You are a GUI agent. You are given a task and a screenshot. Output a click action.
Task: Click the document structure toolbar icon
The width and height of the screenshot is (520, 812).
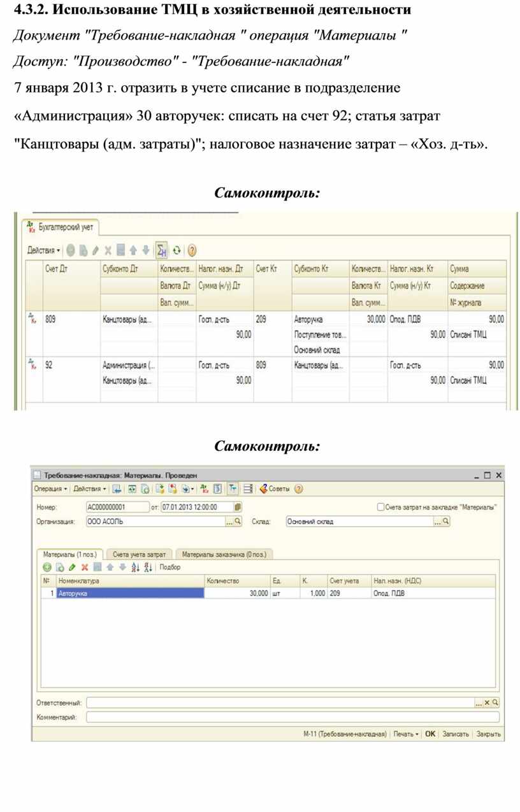tap(172, 489)
